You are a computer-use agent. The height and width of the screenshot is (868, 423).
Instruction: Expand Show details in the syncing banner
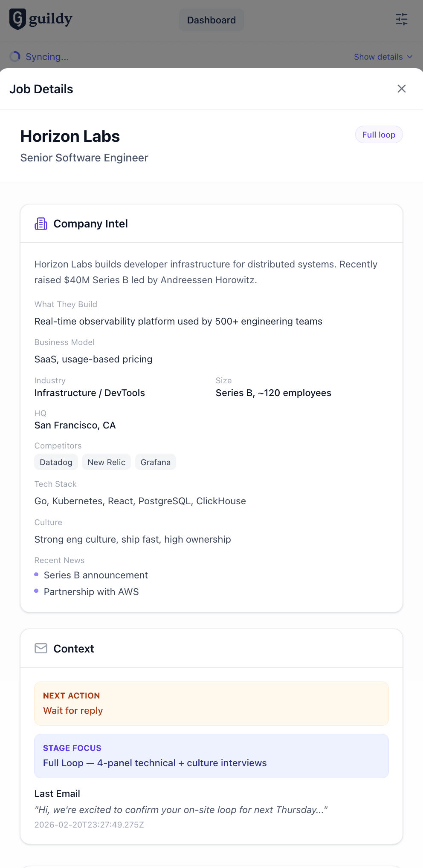tap(378, 56)
